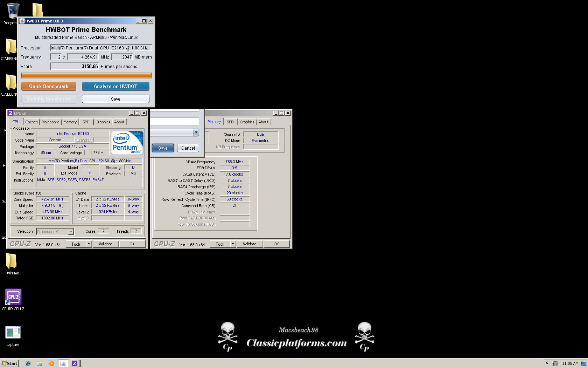Click the Bus Speed value 473.00 MHz
Viewport: 588px width, 368px height.
pyautogui.click(x=52, y=212)
